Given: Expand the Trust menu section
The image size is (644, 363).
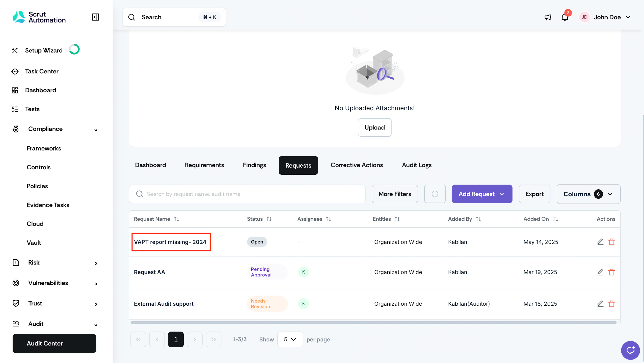Looking at the screenshot, I should click(96, 304).
